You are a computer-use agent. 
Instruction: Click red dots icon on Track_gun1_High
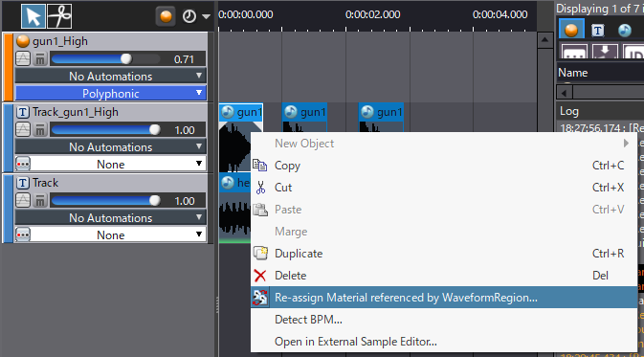pyautogui.click(x=23, y=165)
